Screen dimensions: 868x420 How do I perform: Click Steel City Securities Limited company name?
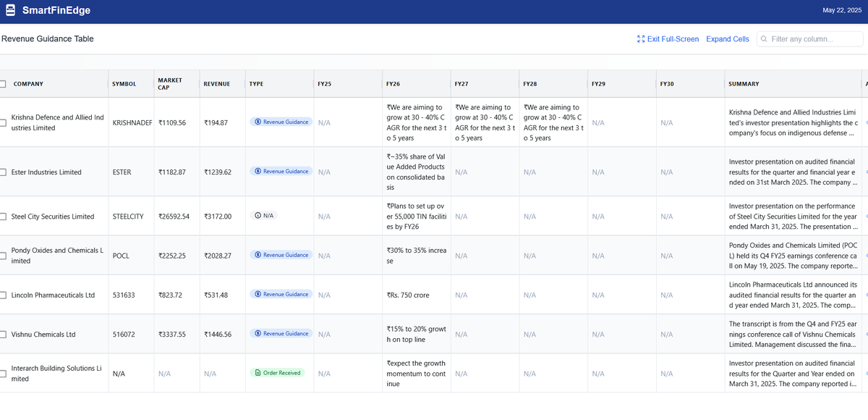click(x=53, y=217)
